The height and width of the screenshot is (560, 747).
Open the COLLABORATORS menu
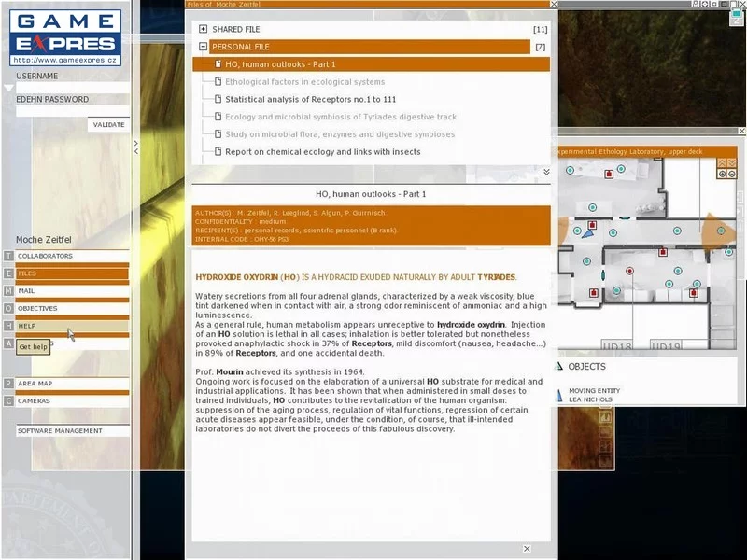coord(72,256)
